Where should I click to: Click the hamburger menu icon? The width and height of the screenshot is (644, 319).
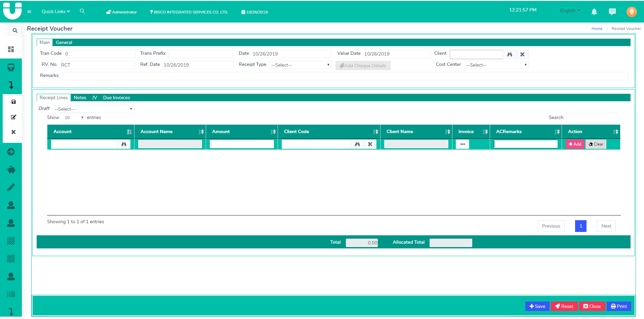(29, 12)
